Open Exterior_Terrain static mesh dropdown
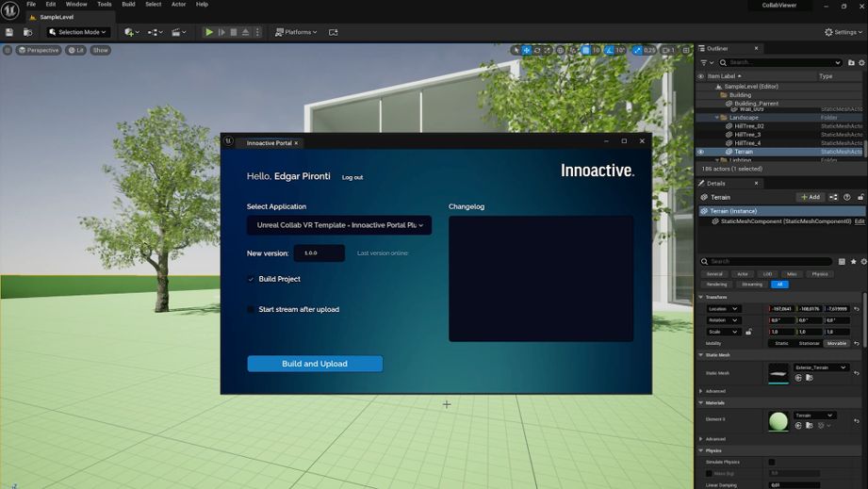Image resolution: width=868 pixels, height=489 pixels. click(821, 367)
